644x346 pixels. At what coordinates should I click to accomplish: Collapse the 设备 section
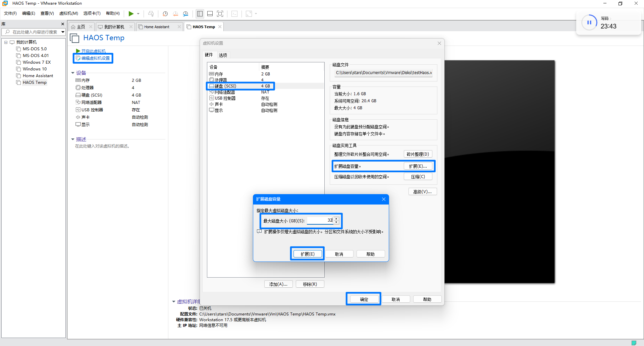point(73,73)
